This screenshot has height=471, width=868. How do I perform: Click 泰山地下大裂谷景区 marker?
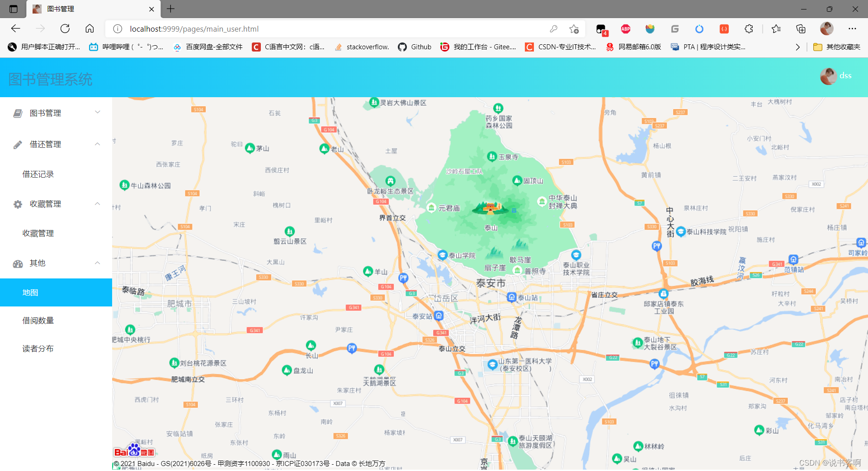(637, 343)
